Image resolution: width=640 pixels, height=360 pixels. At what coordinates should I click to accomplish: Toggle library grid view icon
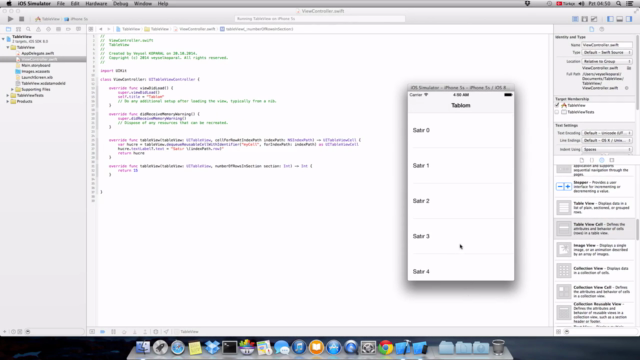click(559, 332)
